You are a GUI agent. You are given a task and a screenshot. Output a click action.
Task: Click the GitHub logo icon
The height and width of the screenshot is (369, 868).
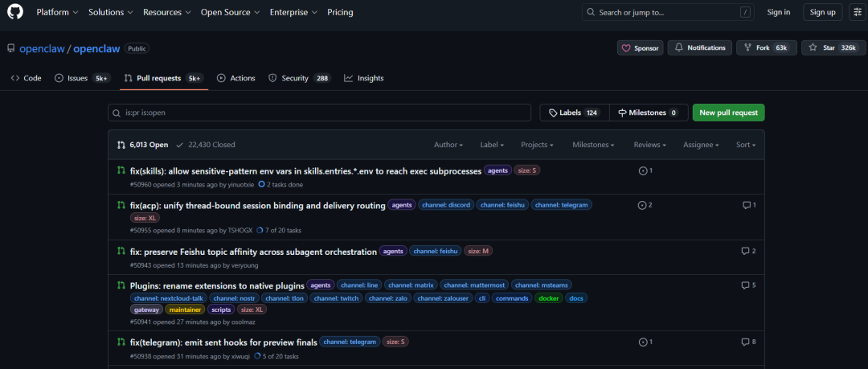coord(16,12)
